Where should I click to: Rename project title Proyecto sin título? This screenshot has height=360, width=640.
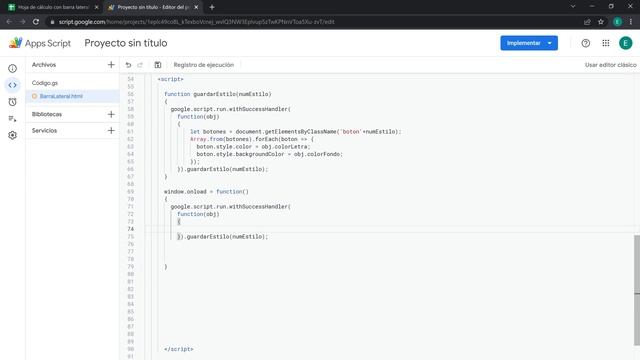tap(126, 43)
